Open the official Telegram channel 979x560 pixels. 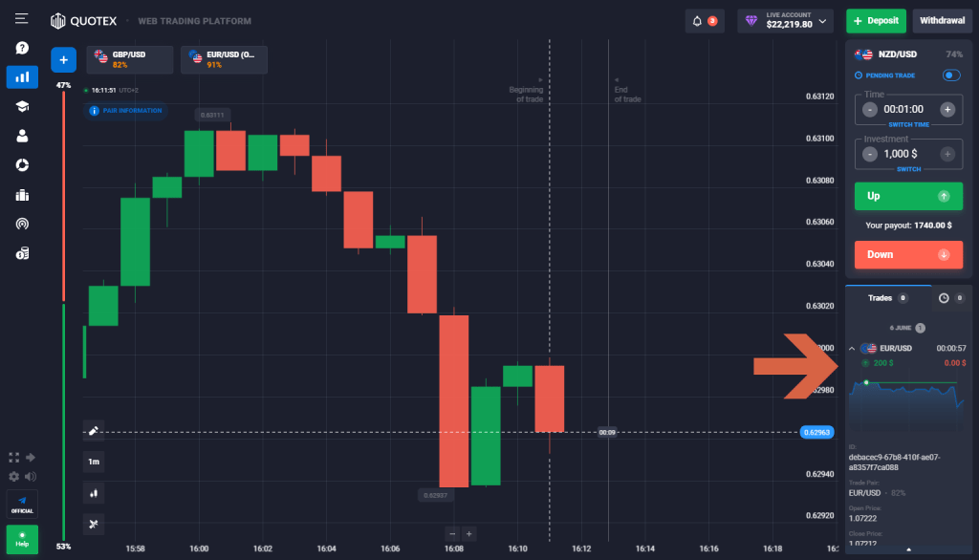pos(22,504)
